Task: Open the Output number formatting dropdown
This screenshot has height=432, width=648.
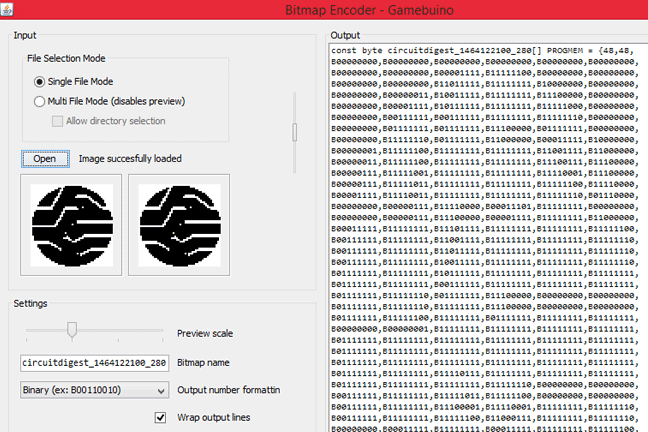Action: pos(94,390)
